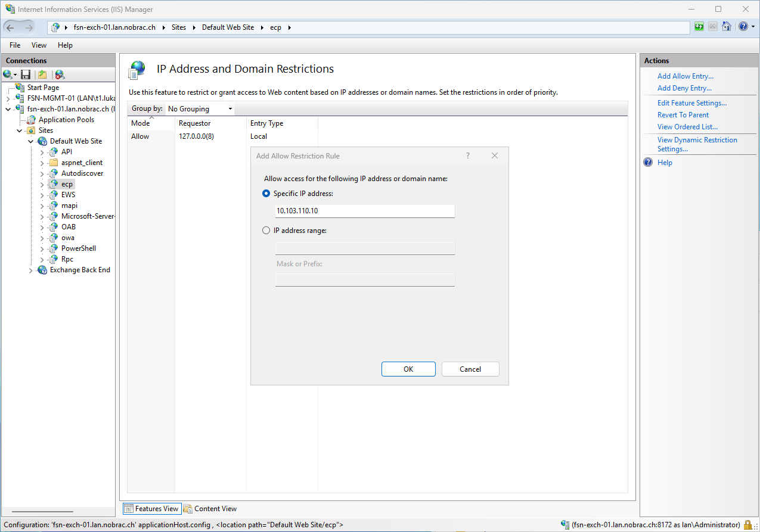Click the Up folder icon in Connections
Screen dimensions: 760x532
42,74
